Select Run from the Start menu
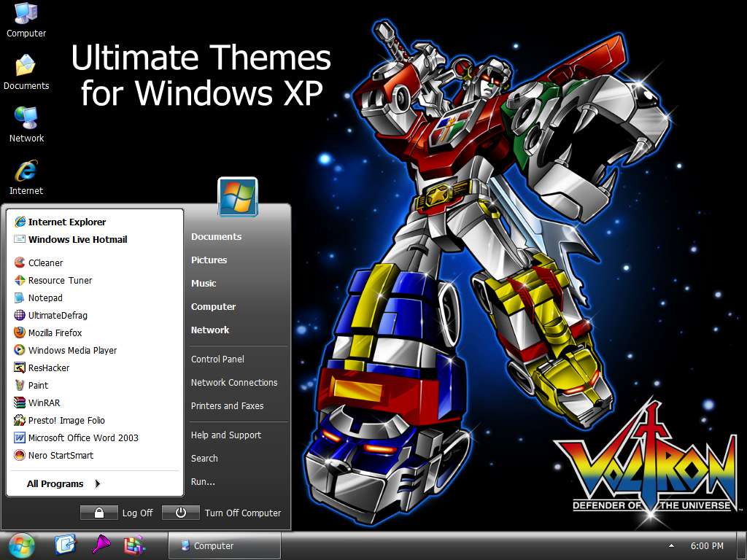Image resolution: width=747 pixels, height=560 pixels. (x=204, y=481)
